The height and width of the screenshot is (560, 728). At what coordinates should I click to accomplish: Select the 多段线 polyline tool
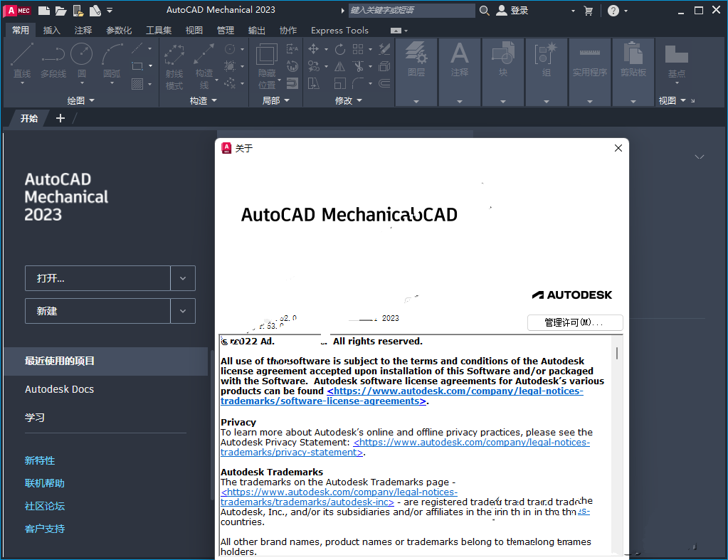pos(53,60)
